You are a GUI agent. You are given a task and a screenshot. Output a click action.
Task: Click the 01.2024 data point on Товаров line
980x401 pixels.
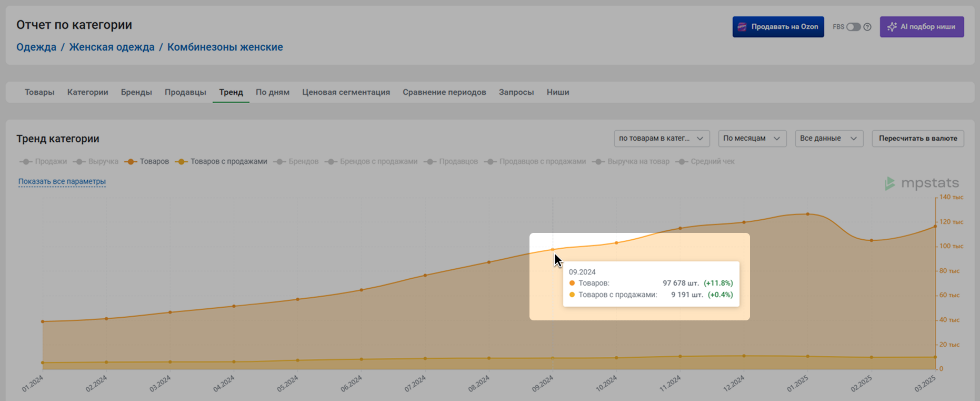(x=43, y=321)
